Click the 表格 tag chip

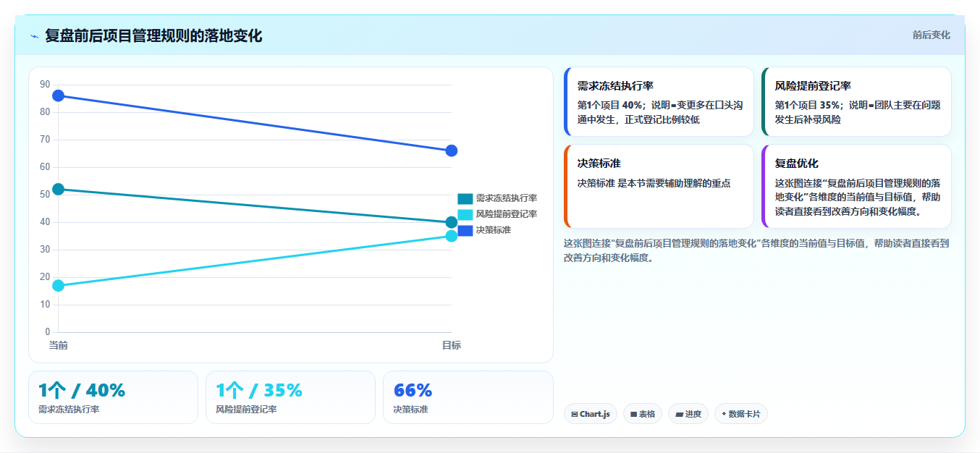coord(642,414)
